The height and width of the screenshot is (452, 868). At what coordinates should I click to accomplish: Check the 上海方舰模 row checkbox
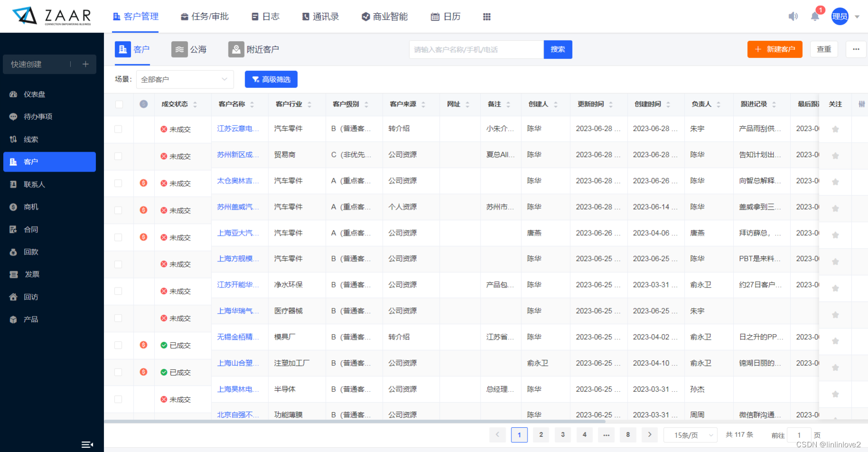118,264
